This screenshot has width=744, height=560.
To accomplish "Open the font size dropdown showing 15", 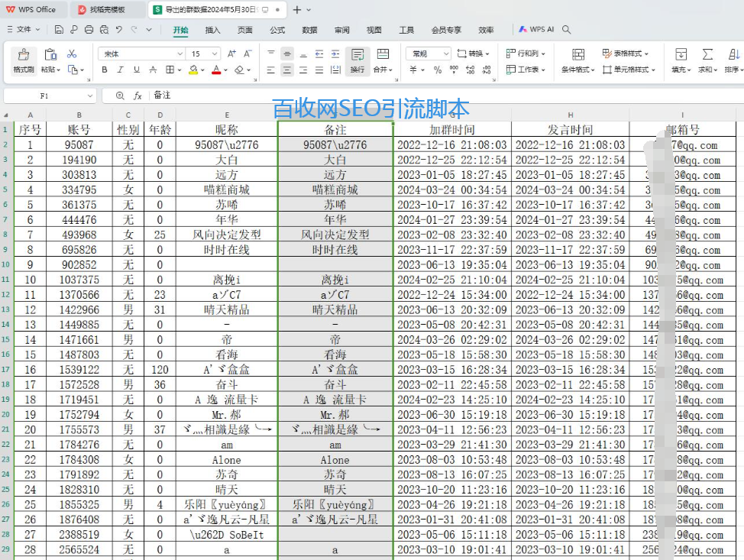I will coord(215,53).
